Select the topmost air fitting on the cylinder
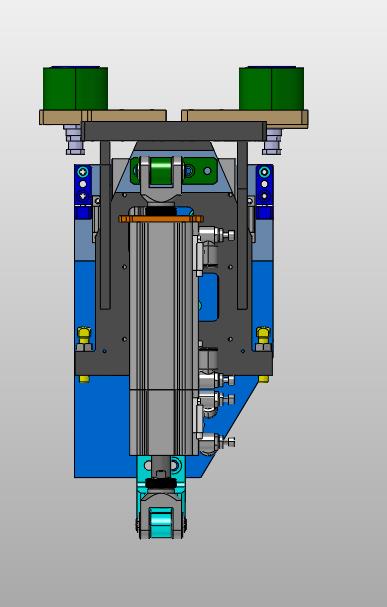This screenshot has width=387, height=607. [x=216, y=234]
